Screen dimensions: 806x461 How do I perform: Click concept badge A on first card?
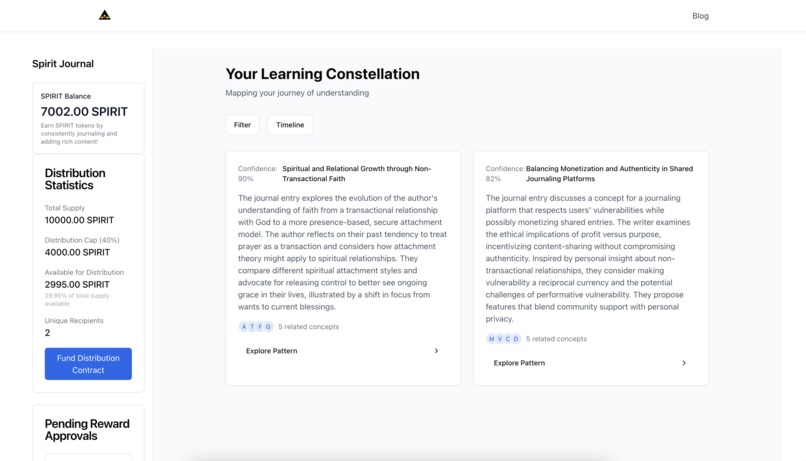coord(244,327)
